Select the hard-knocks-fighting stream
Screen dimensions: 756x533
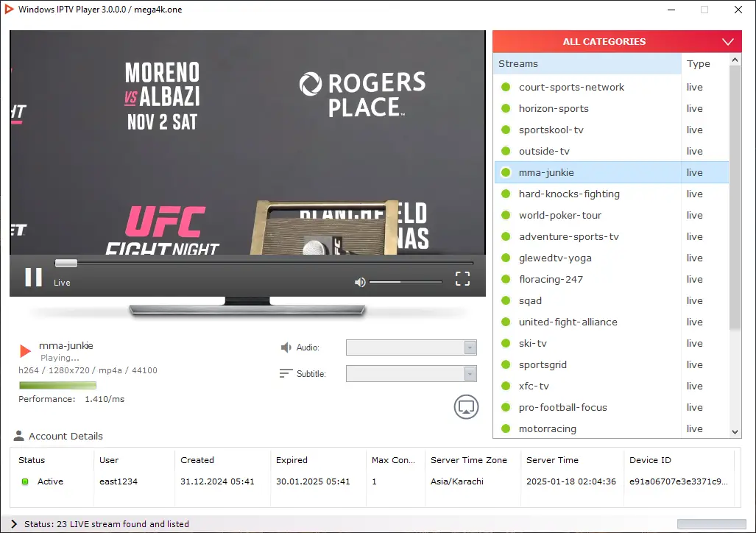612,194
